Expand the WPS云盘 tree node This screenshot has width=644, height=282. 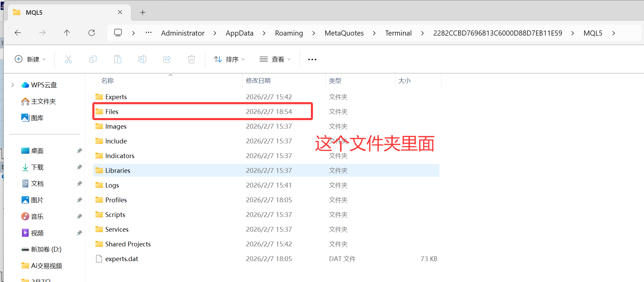[13, 85]
